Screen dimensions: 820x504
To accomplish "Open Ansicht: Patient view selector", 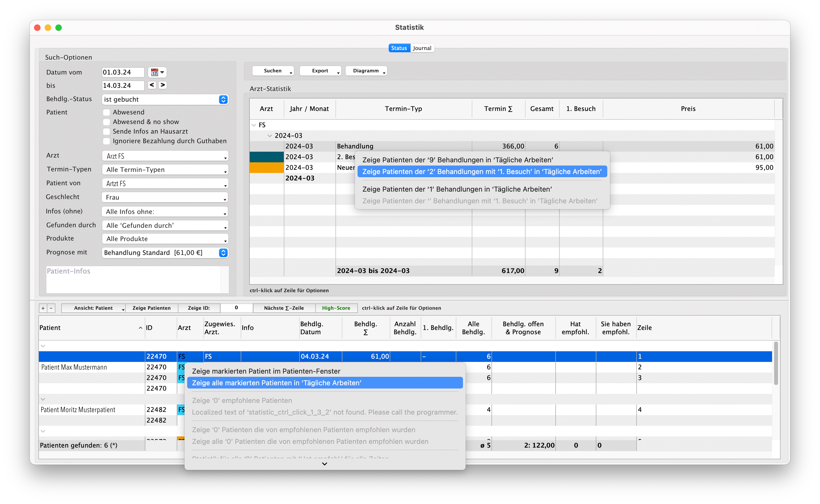I will (94, 308).
